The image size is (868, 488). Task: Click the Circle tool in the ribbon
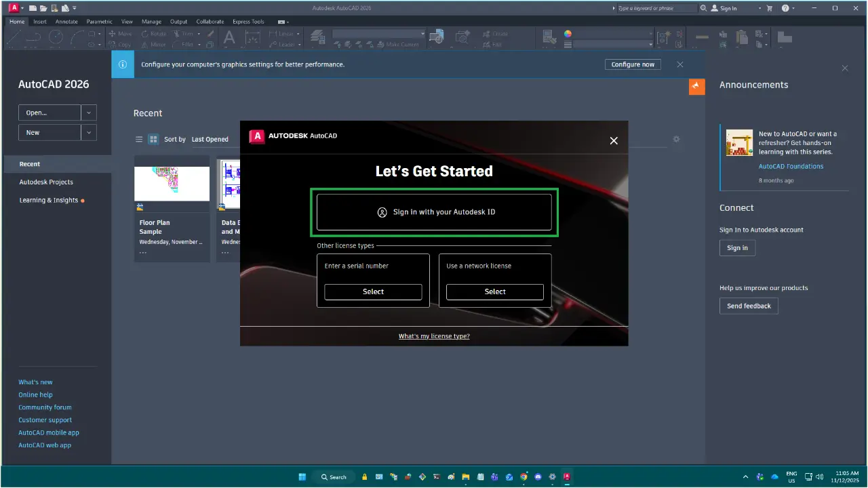click(56, 37)
